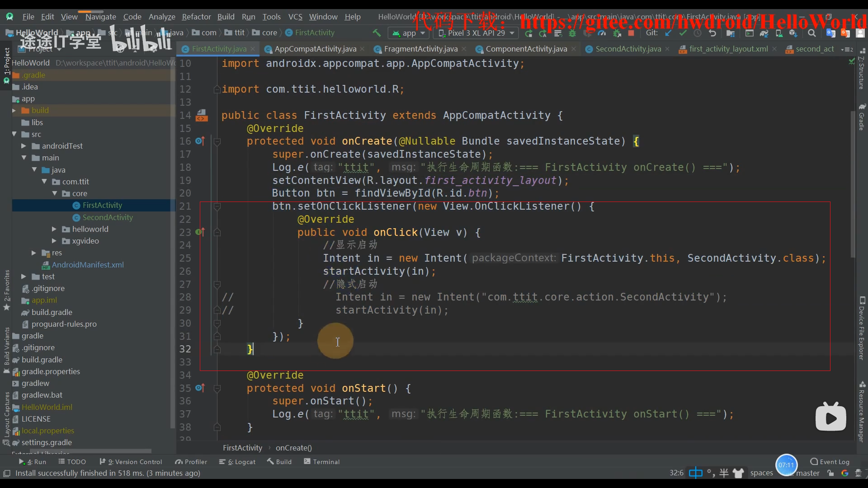868x488 pixels.
Task: Open Project Structure toolbar icon
Action: point(730,33)
